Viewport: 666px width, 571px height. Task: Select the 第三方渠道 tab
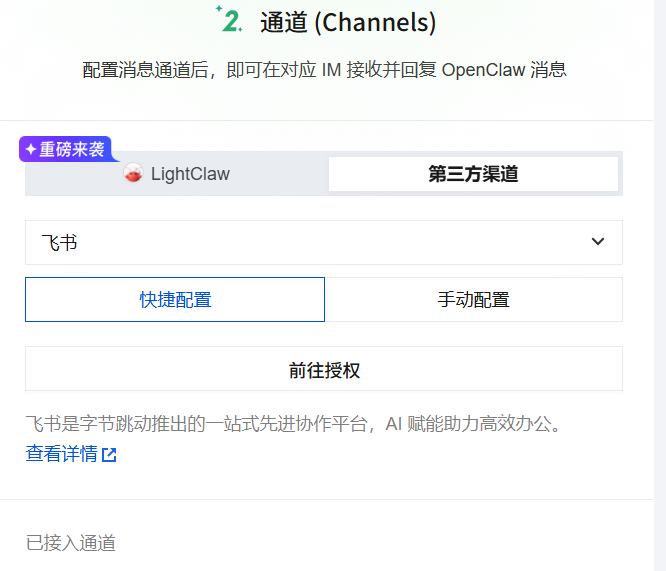473,174
